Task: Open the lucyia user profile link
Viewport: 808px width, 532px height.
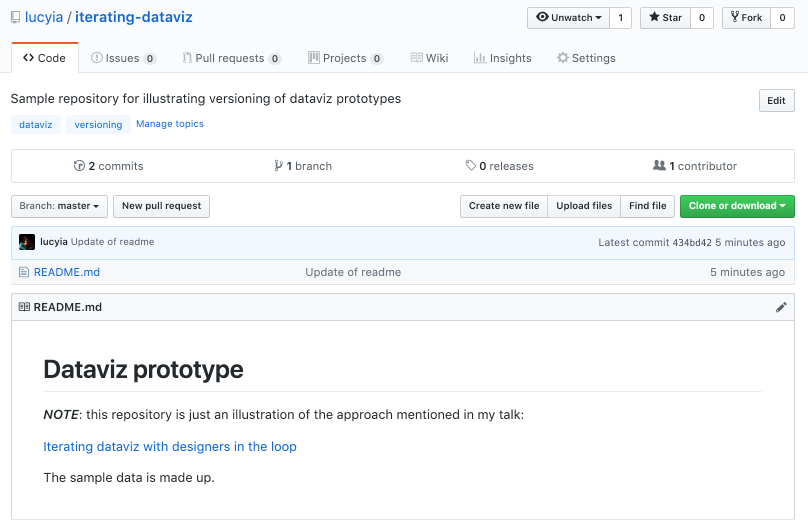Action: coord(44,17)
